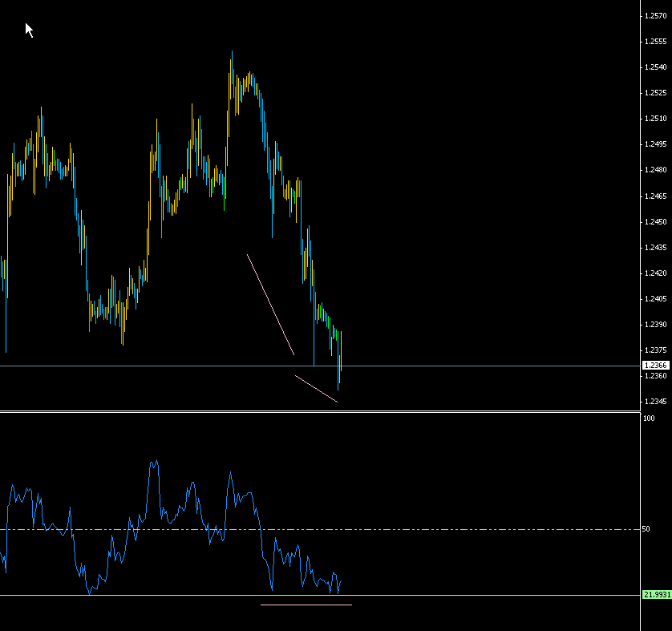The image size is (672, 631).
Task: Click the 50 level label of the oscillator
Action: (646, 529)
